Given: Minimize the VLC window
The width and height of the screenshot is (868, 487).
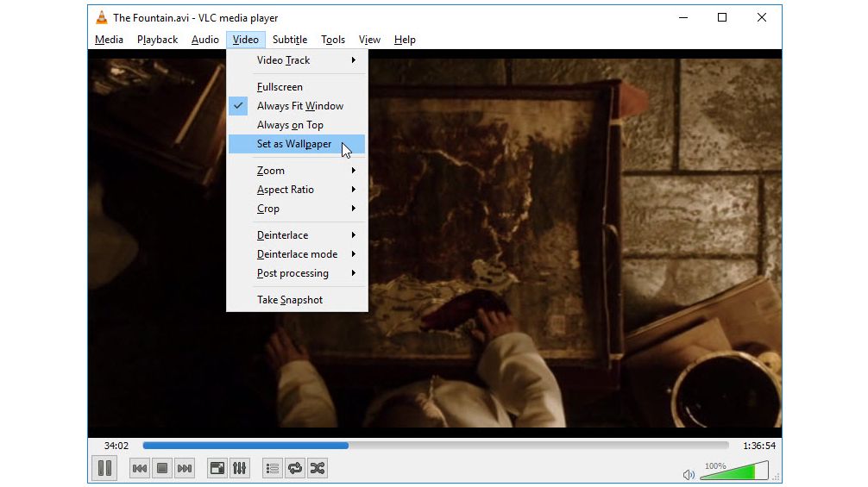Looking at the screenshot, I should point(683,18).
